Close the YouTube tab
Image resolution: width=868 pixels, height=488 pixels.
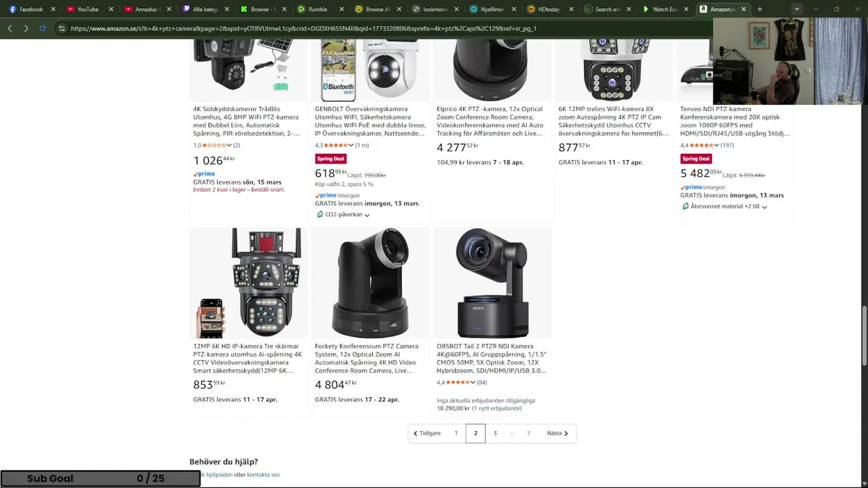(x=111, y=9)
